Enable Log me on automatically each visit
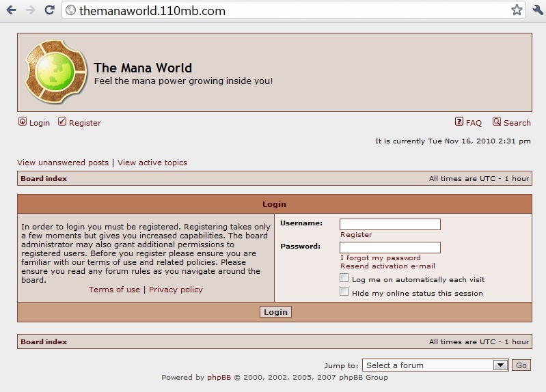This screenshot has width=546, height=392. (344, 278)
